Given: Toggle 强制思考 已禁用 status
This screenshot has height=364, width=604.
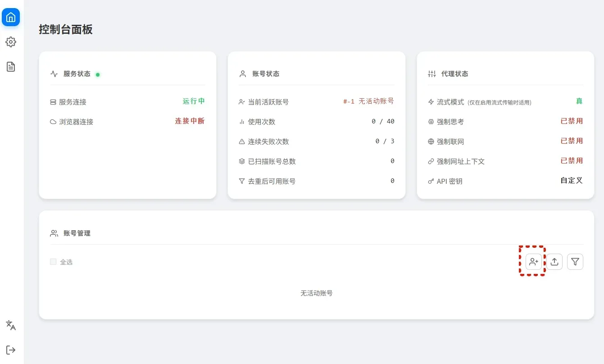Looking at the screenshot, I should point(572,121).
